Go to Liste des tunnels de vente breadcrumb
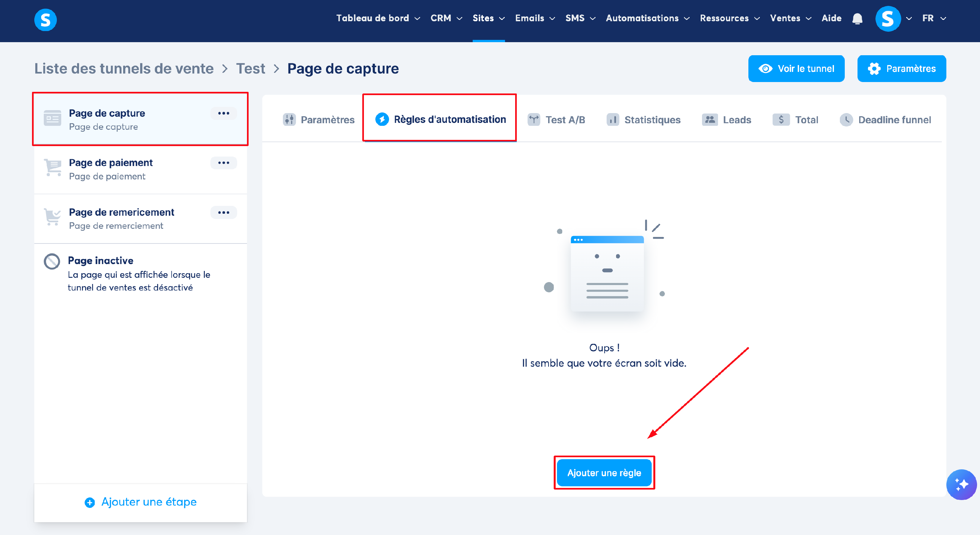The image size is (980, 535). point(124,69)
